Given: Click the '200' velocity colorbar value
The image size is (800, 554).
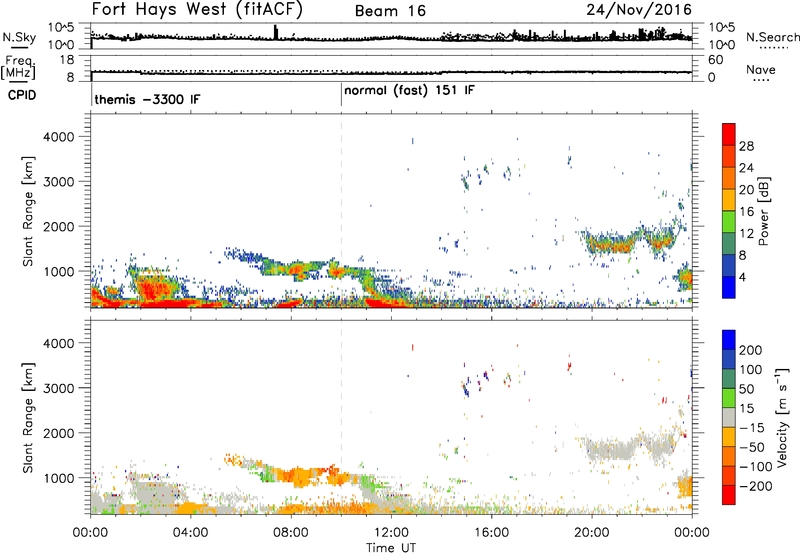Looking at the screenshot, I should tap(751, 350).
